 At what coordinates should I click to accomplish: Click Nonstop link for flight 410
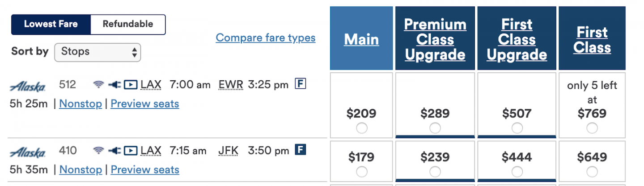(x=80, y=170)
